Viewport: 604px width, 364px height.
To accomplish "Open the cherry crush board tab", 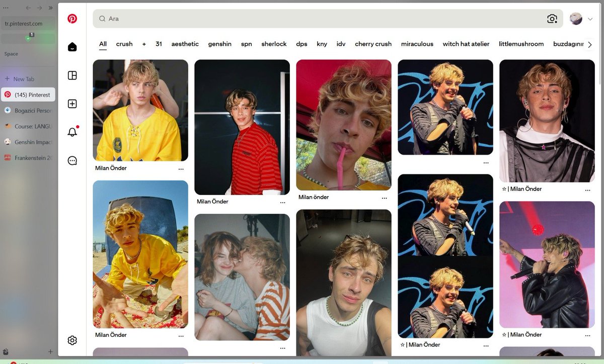I will click(373, 44).
